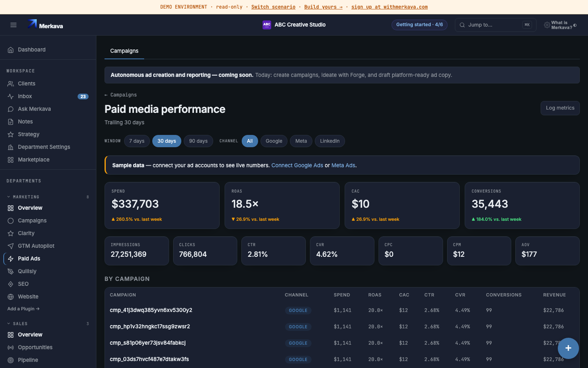Select the 90 days window
This screenshot has height=368, width=588.
point(198,141)
